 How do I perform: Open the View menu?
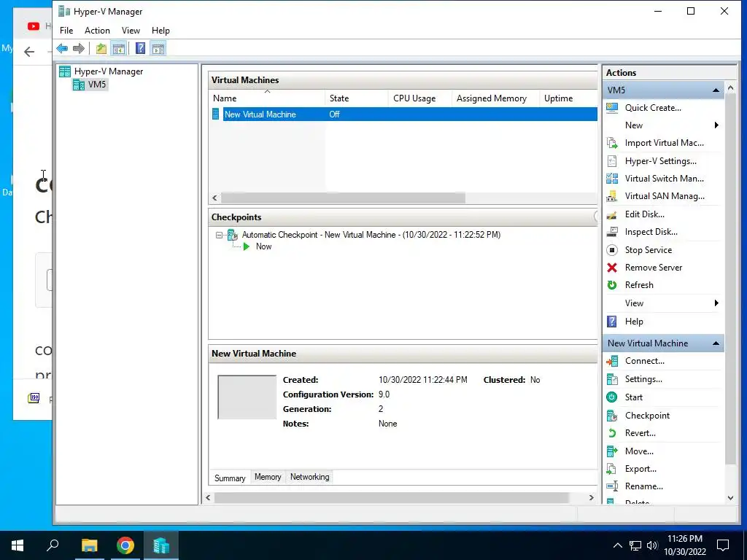(131, 31)
